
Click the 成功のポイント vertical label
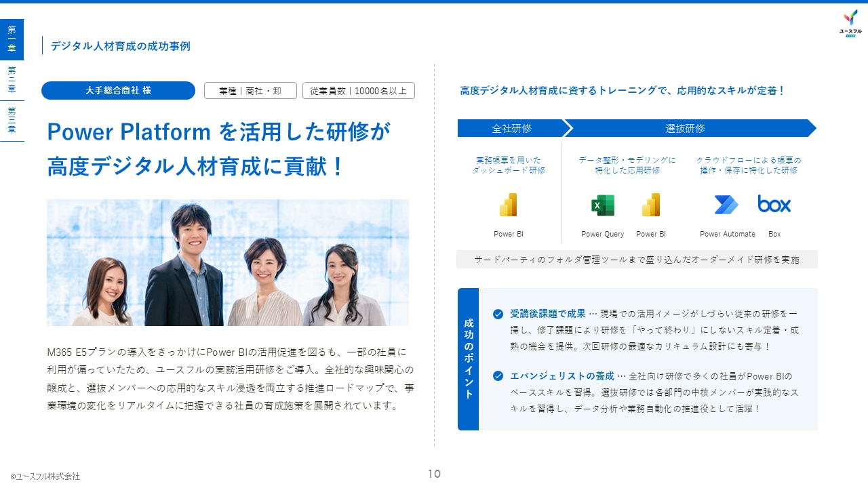[x=468, y=359]
